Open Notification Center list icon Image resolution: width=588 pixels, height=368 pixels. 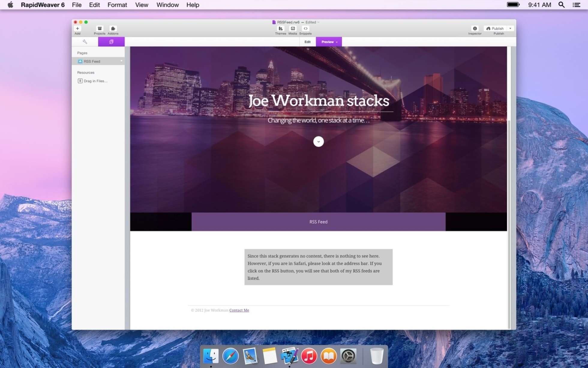576,5
